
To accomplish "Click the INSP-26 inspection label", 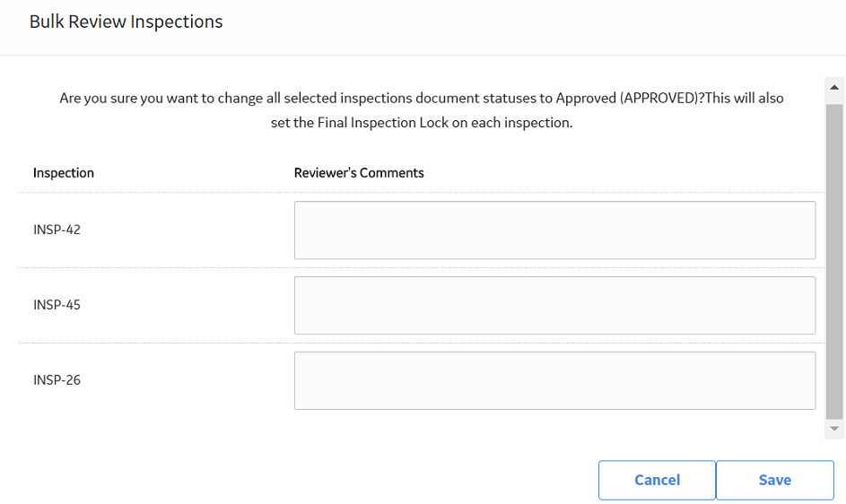I will coord(57,380).
